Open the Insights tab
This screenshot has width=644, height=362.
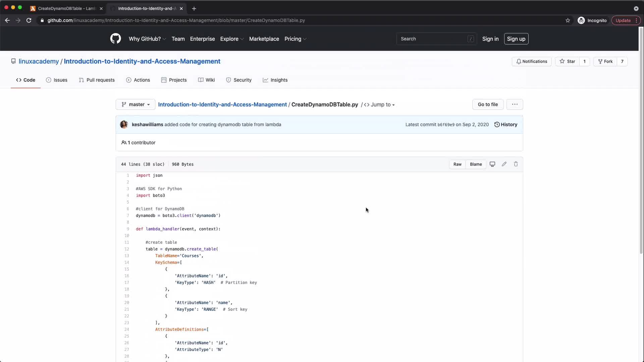275,80
